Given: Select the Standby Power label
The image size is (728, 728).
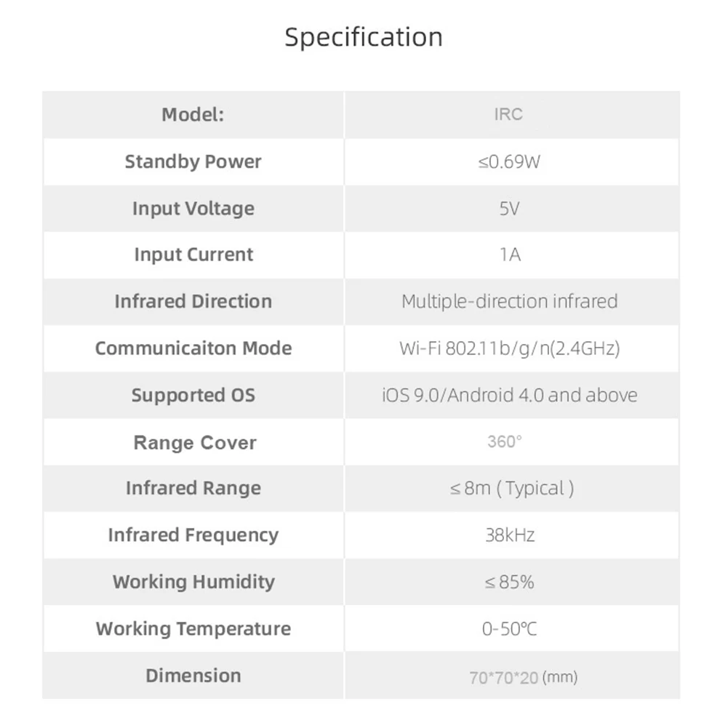Looking at the screenshot, I should 193,161.
